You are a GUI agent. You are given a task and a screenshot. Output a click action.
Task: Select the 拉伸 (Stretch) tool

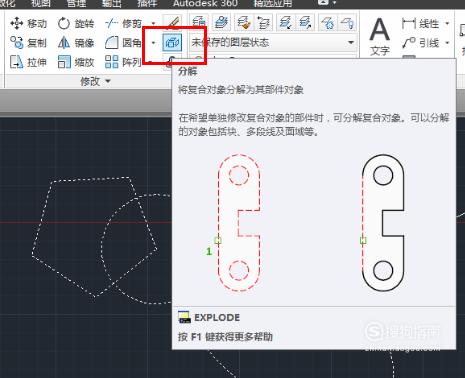coord(28,62)
